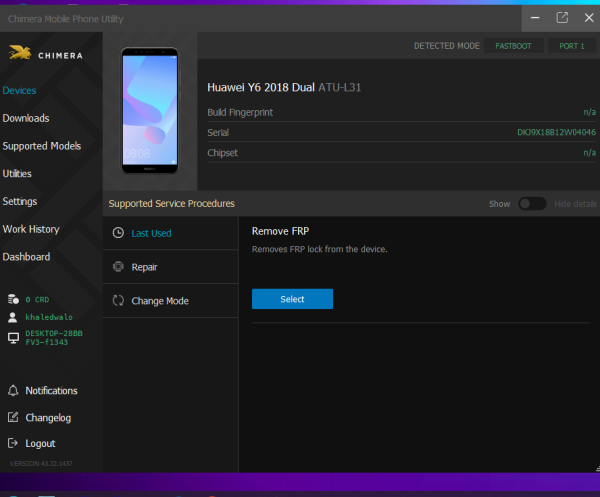The height and width of the screenshot is (497, 600).
Task: Click the Remove FRP heading
Action: [280, 231]
